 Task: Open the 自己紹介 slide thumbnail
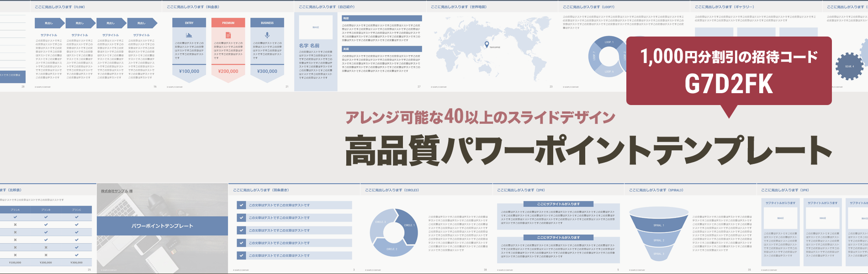(360, 46)
